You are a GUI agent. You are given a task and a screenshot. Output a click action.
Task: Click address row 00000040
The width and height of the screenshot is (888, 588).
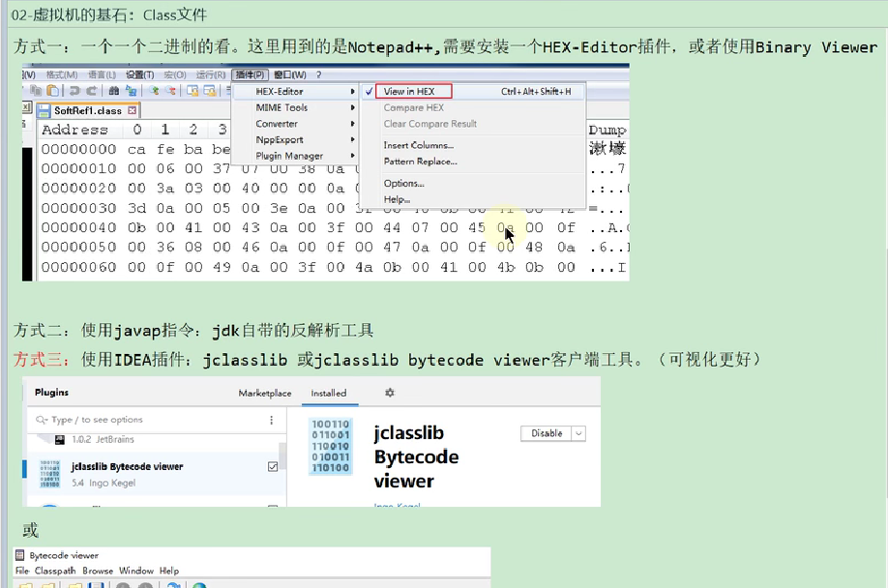pyautogui.click(x=78, y=227)
